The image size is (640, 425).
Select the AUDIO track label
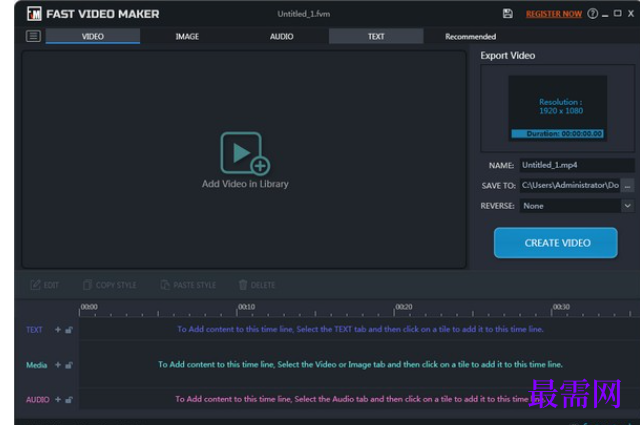tap(38, 400)
